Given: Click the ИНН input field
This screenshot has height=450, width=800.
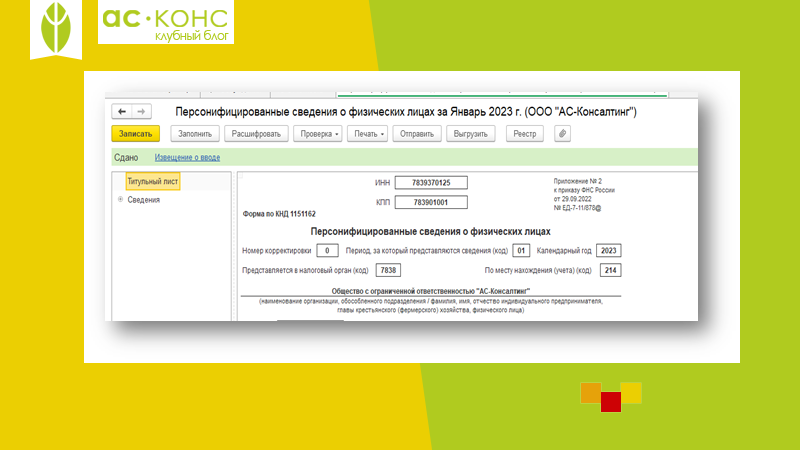Looking at the screenshot, I should click(x=431, y=183).
